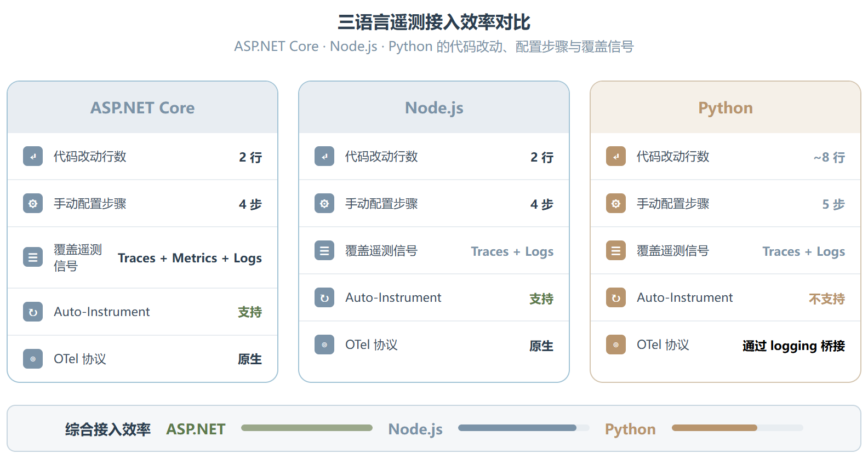Click the Python efficiency progress bar
Image resolution: width=868 pixels, height=459 pixels.
[x=738, y=428]
